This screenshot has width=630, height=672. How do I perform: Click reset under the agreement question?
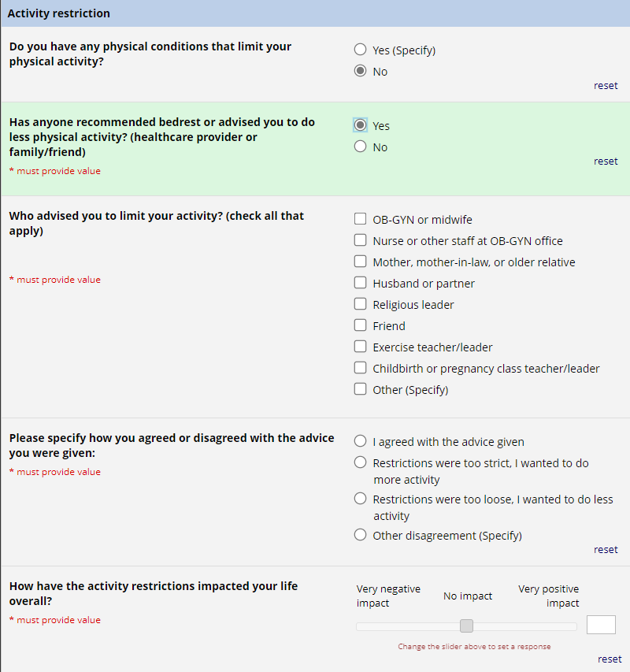click(606, 549)
